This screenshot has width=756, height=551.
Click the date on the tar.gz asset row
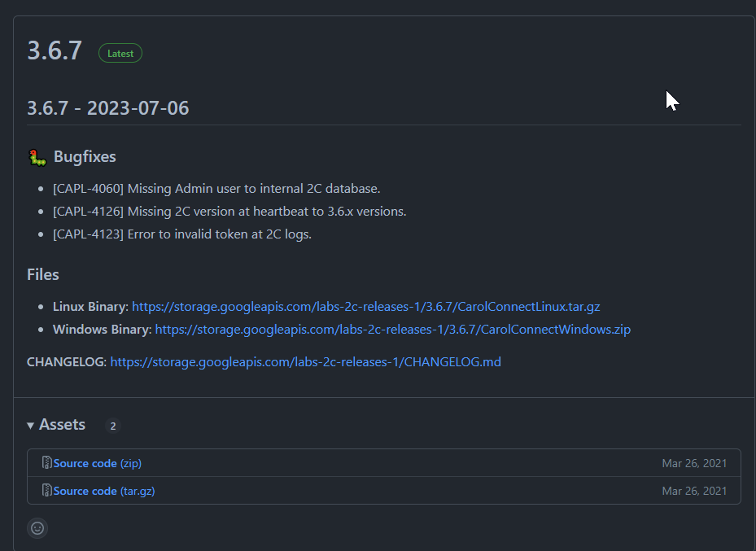click(x=694, y=491)
